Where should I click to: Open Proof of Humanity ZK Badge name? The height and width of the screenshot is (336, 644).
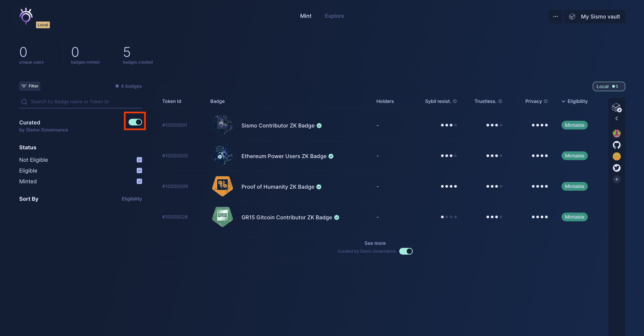pos(278,187)
